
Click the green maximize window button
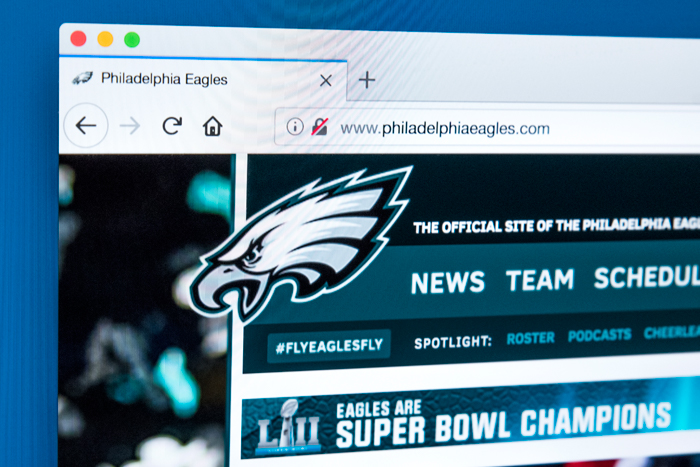(x=132, y=40)
